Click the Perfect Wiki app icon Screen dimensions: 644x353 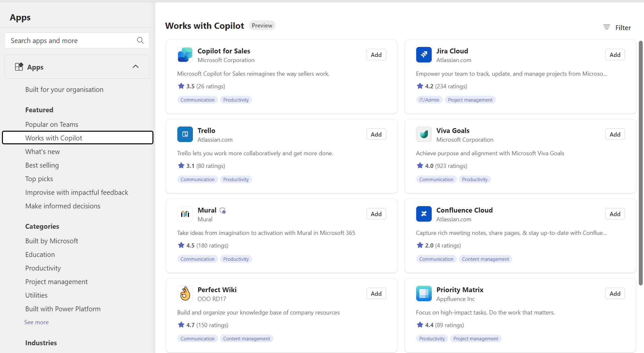185,293
